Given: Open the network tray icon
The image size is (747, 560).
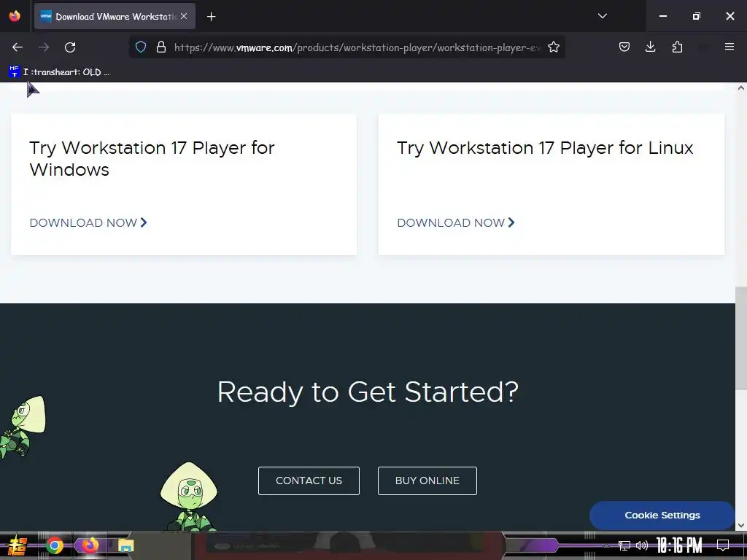Looking at the screenshot, I should coord(624,545).
